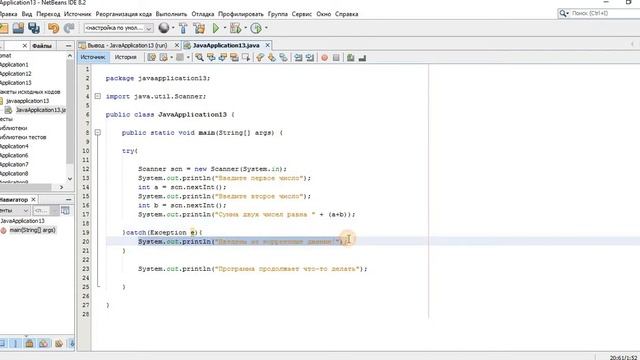Select Источник view button
The height and width of the screenshot is (360, 640).
(x=93, y=57)
